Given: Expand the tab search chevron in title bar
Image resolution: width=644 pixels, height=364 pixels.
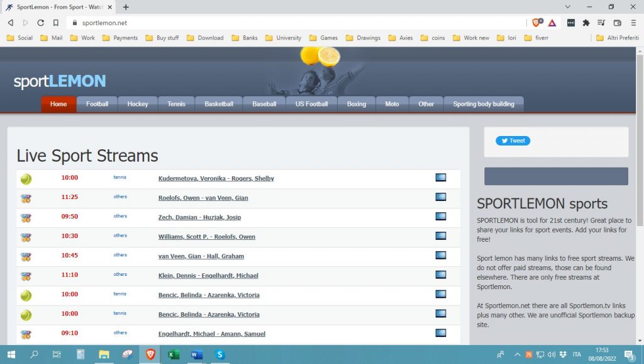Looking at the screenshot, I should coord(568,7).
